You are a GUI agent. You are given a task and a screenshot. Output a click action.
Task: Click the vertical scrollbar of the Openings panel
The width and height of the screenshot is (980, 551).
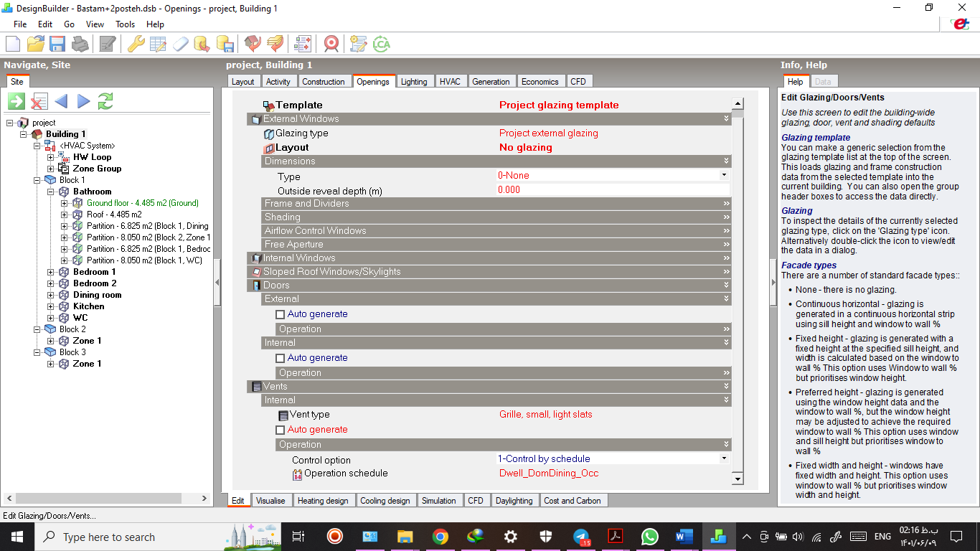coord(738,292)
